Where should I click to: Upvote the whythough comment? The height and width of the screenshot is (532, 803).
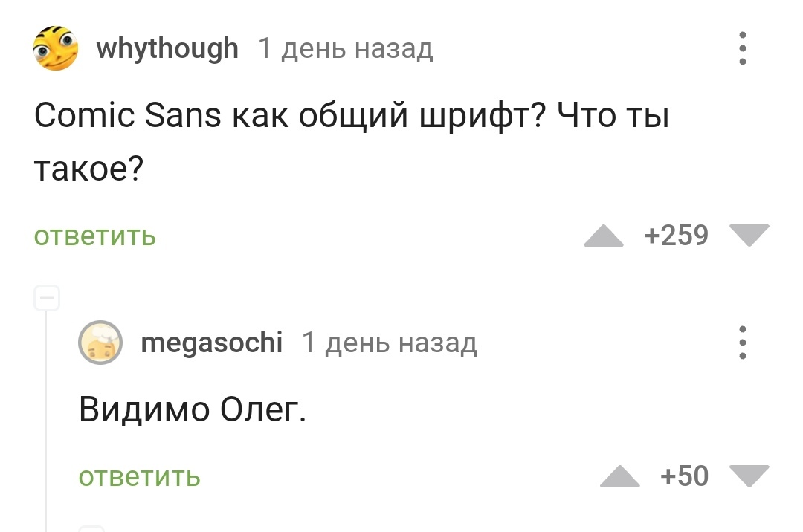click(603, 236)
